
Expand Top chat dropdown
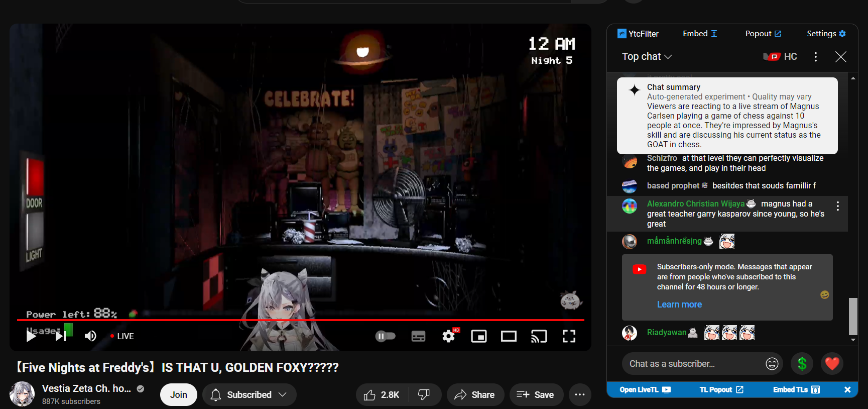point(647,57)
